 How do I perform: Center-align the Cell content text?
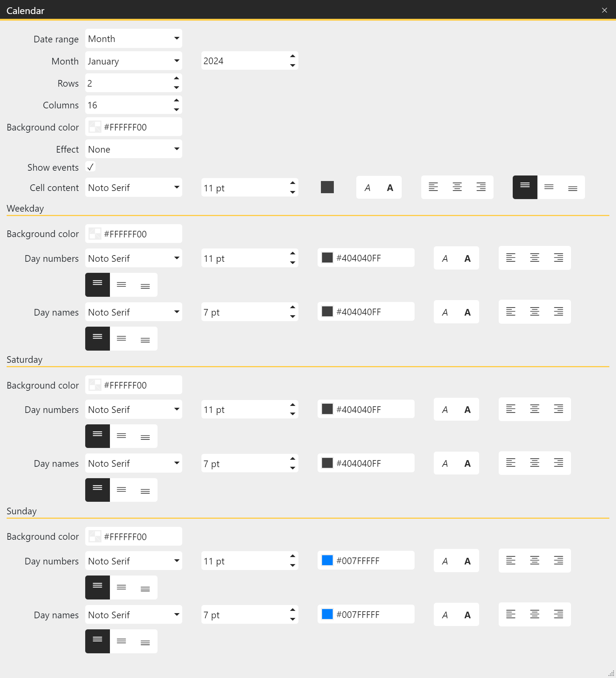457,187
